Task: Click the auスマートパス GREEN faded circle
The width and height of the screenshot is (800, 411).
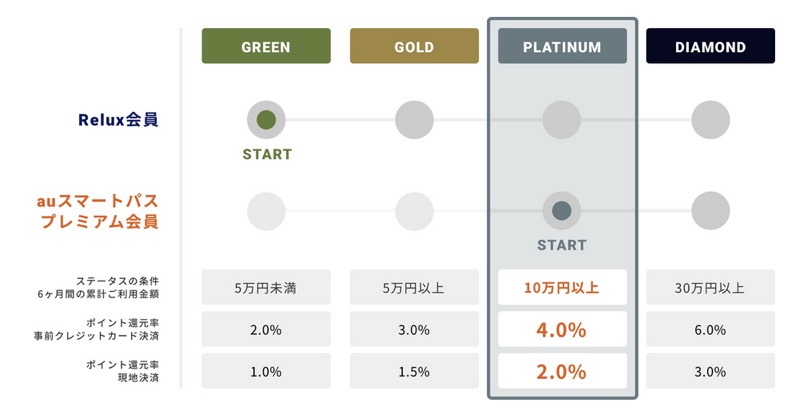Action: click(x=266, y=211)
